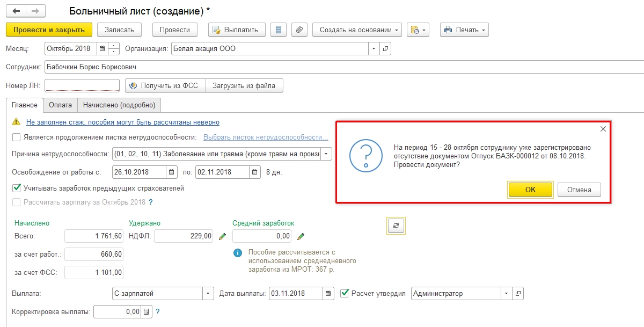Step the Месяц value with spinner

click(x=114, y=49)
